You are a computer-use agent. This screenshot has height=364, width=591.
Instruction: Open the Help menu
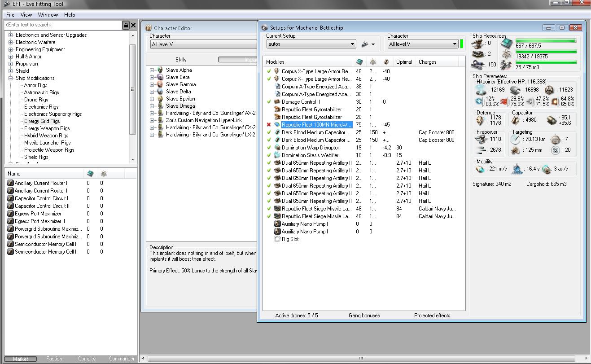pyautogui.click(x=70, y=15)
